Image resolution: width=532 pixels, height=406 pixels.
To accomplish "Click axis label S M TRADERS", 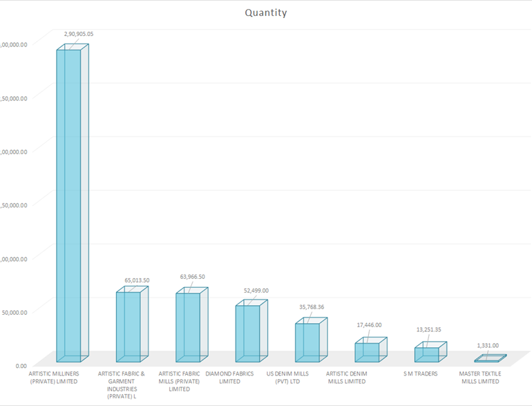I will tap(421, 373).
